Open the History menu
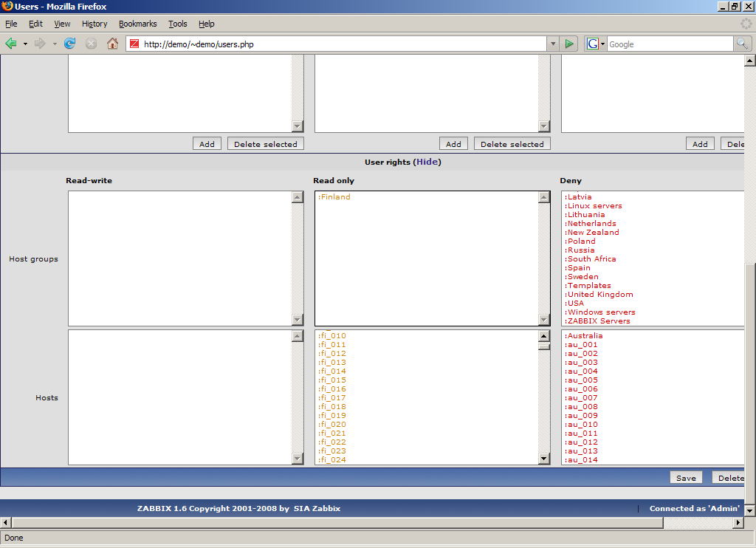Viewport: 756px width, 548px height. [94, 24]
